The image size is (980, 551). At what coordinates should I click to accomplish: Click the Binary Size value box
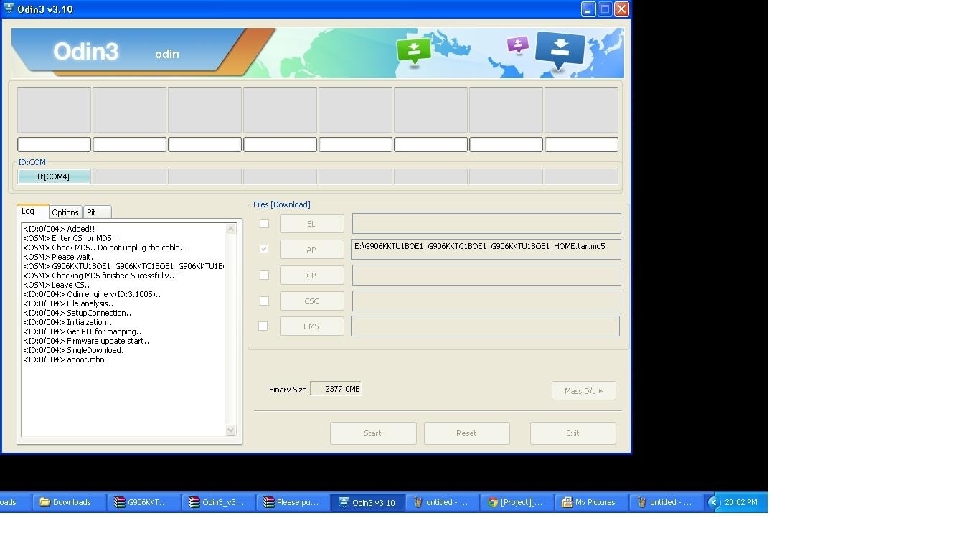[336, 389]
